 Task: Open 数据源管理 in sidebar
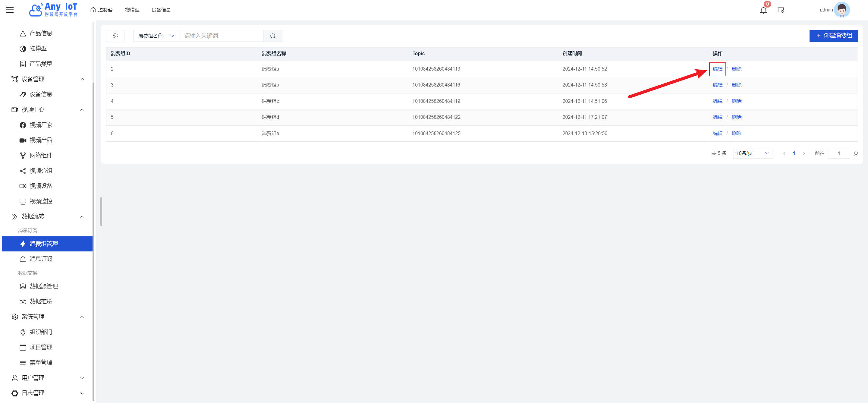(43, 286)
